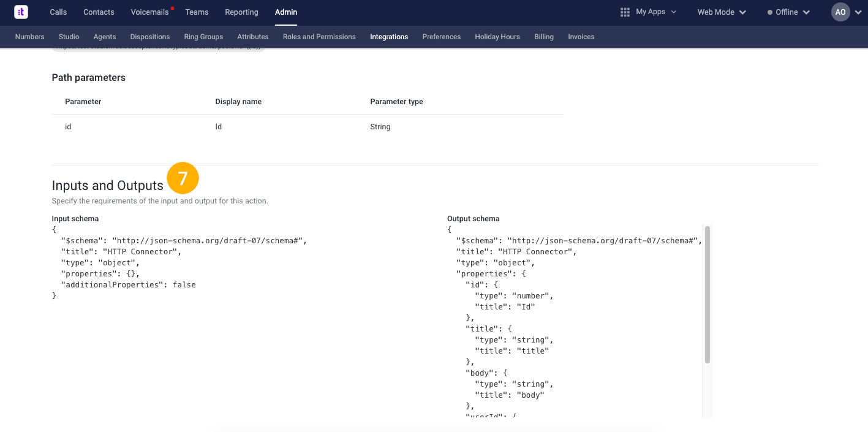Go to the Agents section
The height and width of the screenshot is (432, 868).
[x=105, y=37]
